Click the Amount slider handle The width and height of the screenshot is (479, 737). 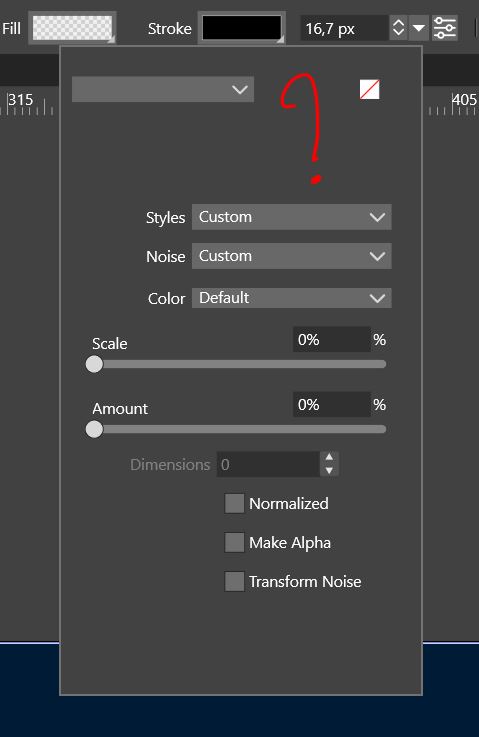click(x=94, y=429)
